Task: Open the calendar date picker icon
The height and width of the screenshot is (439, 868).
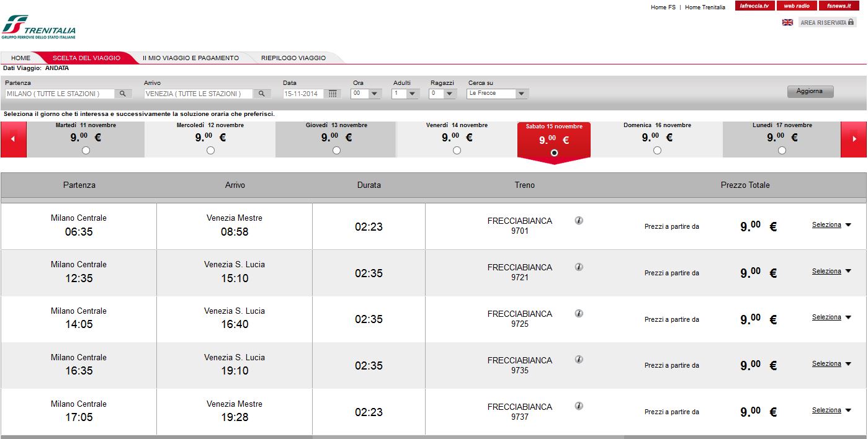Action: coord(333,94)
